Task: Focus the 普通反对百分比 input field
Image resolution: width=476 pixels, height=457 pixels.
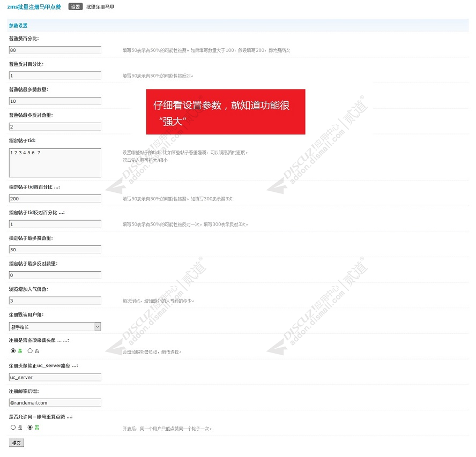Action: coord(55,76)
